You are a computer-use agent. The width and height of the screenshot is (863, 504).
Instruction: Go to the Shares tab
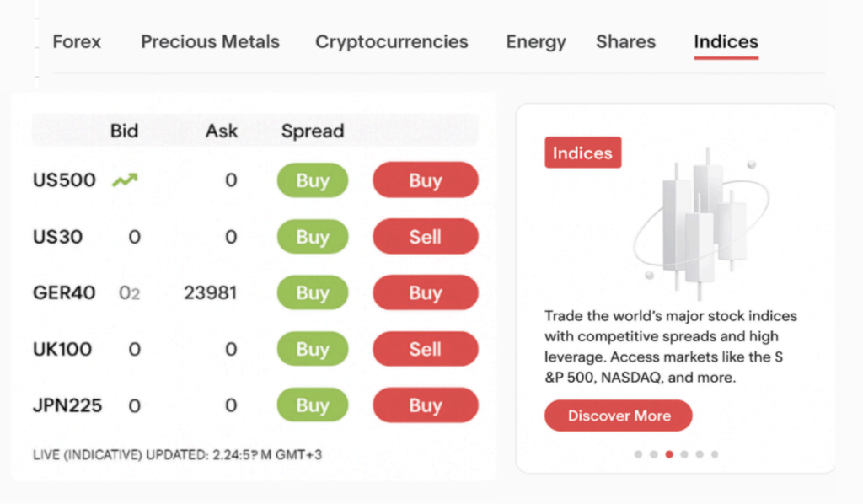(625, 42)
